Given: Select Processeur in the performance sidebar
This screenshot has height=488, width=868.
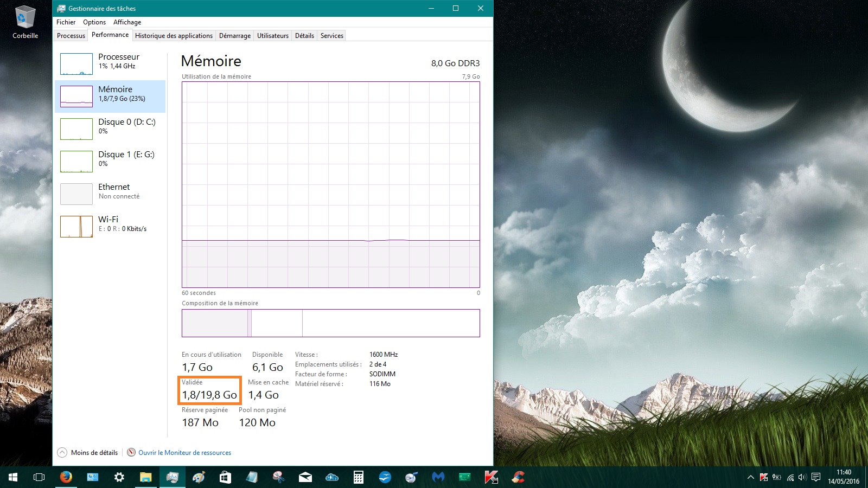Looking at the screenshot, I should pos(110,64).
